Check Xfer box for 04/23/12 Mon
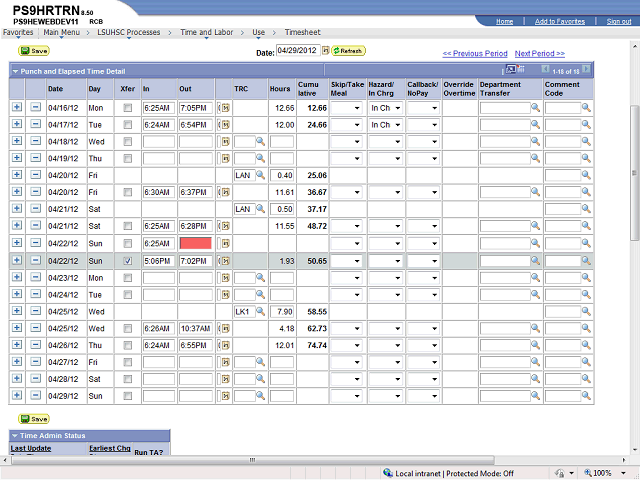This screenshot has width=640, height=480. coord(128,278)
